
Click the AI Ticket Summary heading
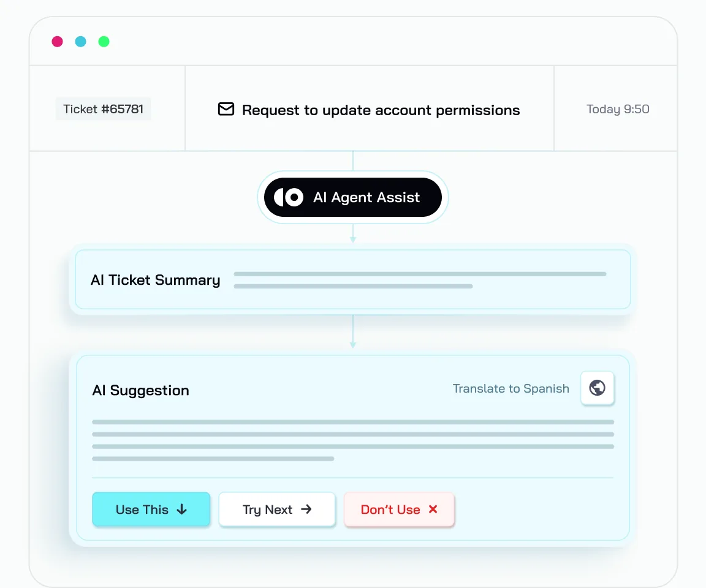click(155, 280)
